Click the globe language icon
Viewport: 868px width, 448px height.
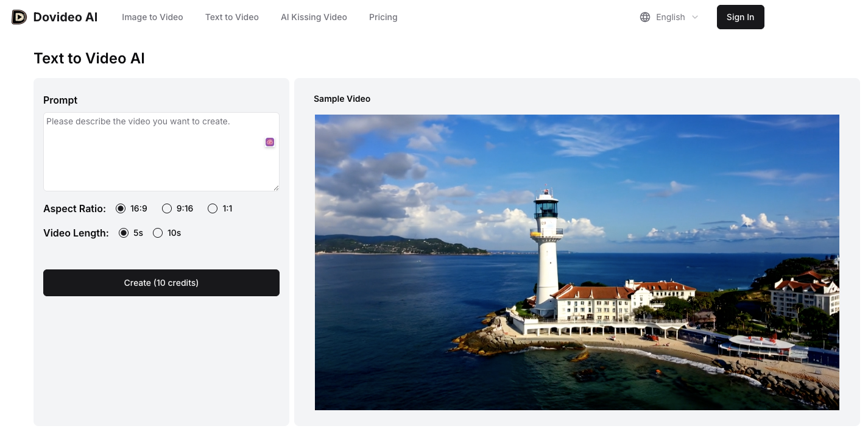pos(645,17)
